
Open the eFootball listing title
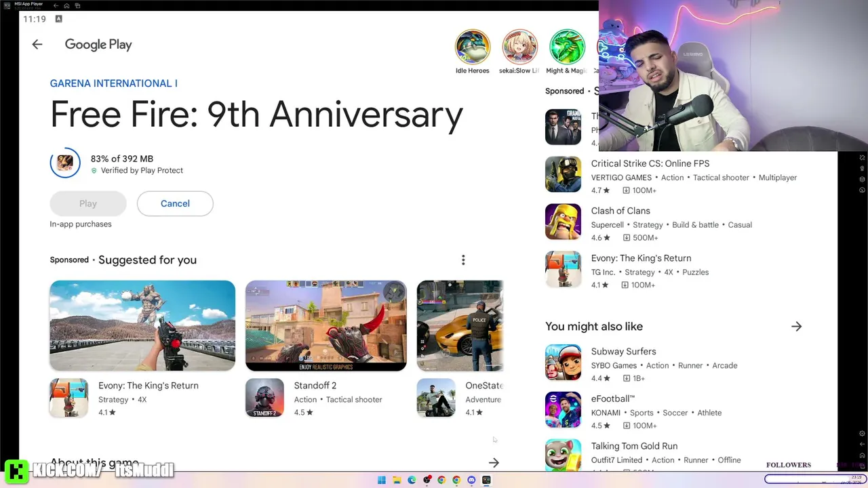(x=613, y=399)
